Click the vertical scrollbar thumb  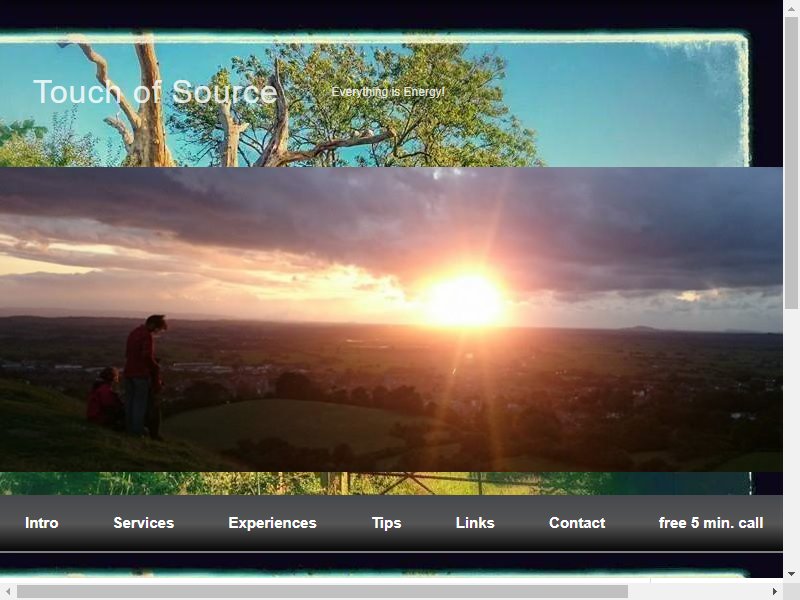click(791, 163)
